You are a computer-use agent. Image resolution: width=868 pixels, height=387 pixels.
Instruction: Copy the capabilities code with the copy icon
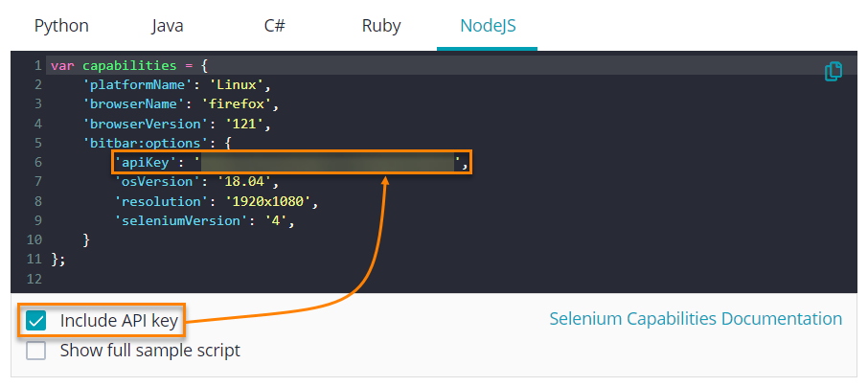[833, 71]
